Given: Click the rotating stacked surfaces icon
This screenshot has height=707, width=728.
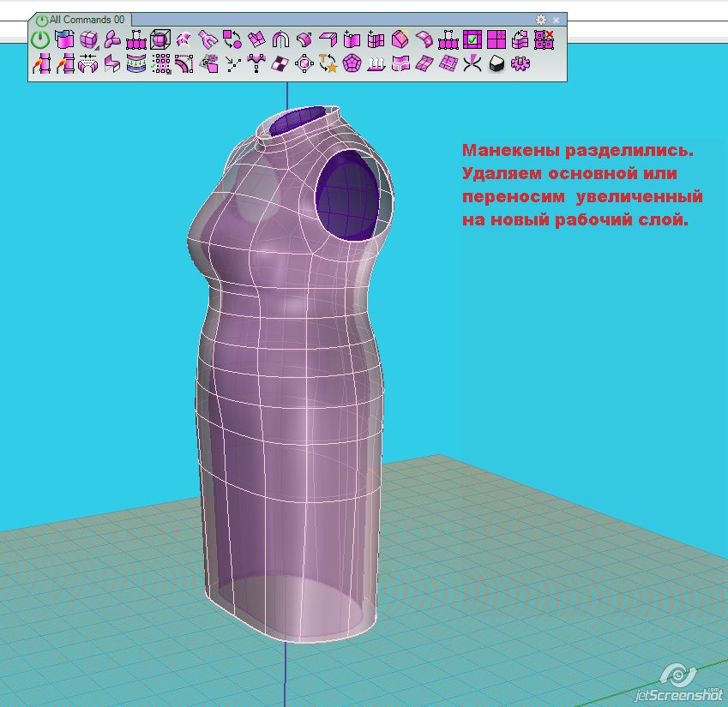Looking at the screenshot, I should click(x=520, y=39).
